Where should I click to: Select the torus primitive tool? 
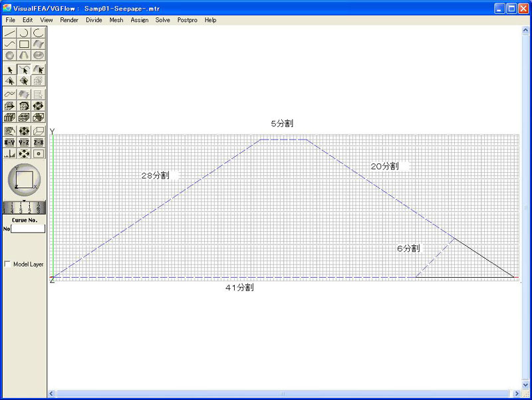pyautogui.click(x=39, y=55)
